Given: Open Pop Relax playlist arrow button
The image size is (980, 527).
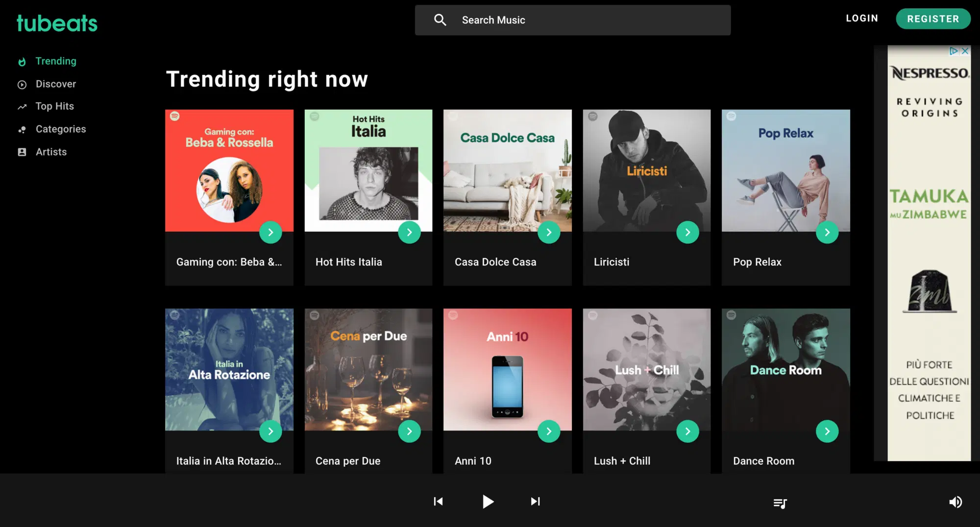Looking at the screenshot, I should (827, 233).
